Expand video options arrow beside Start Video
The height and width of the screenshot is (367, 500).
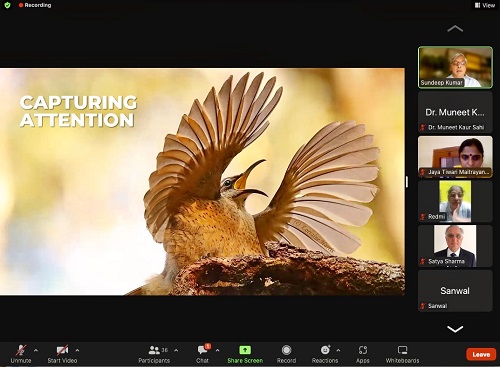[77, 350]
